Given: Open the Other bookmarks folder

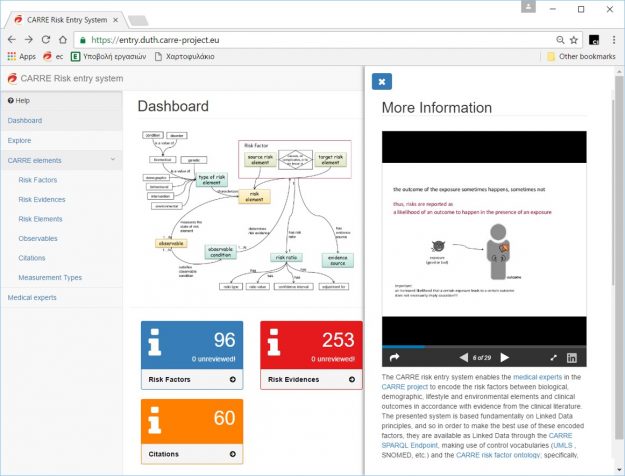Looking at the screenshot, I should click(x=581, y=57).
